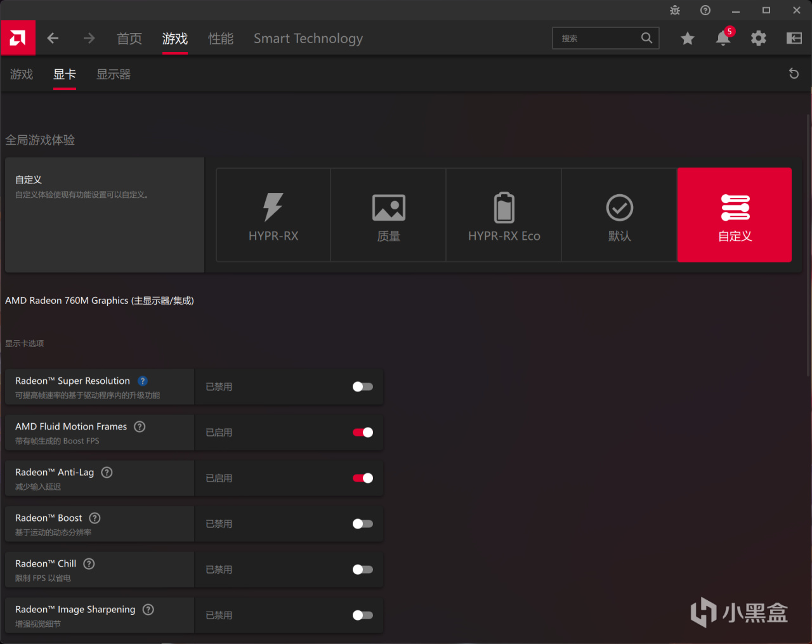Open the Smart Technology tab
This screenshot has height=644, width=812.
point(308,39)
